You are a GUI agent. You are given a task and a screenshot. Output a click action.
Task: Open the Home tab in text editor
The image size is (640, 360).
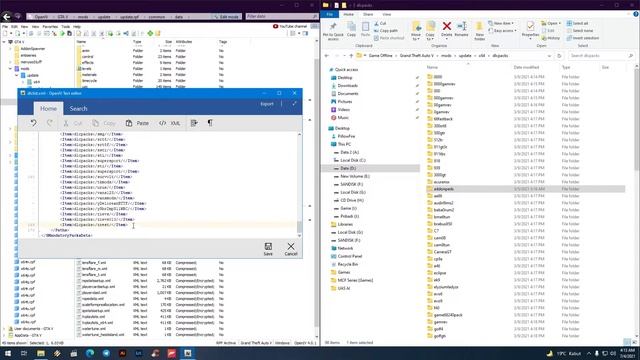click(48, 109)
